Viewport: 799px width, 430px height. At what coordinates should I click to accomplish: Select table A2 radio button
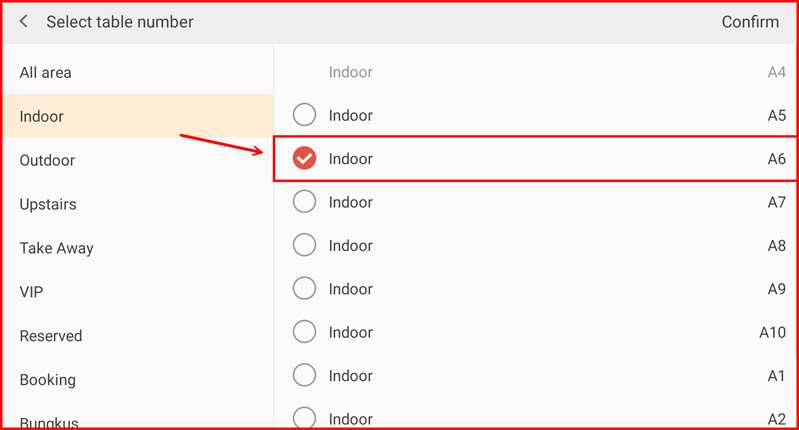tap(304, 418)
